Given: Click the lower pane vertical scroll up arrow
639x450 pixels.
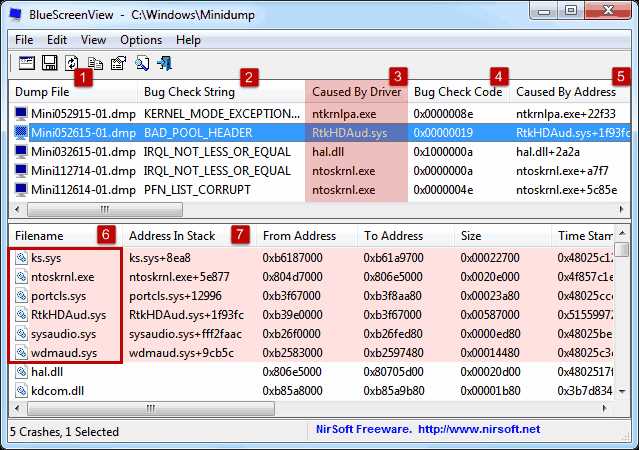Looking at the screenshot, I should tap(622, 233).
